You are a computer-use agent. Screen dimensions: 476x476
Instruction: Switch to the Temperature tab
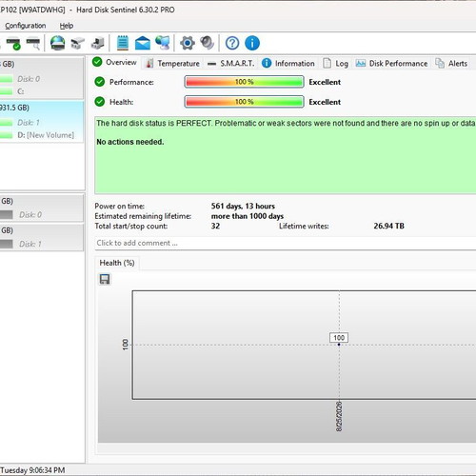tap(172, 64)
